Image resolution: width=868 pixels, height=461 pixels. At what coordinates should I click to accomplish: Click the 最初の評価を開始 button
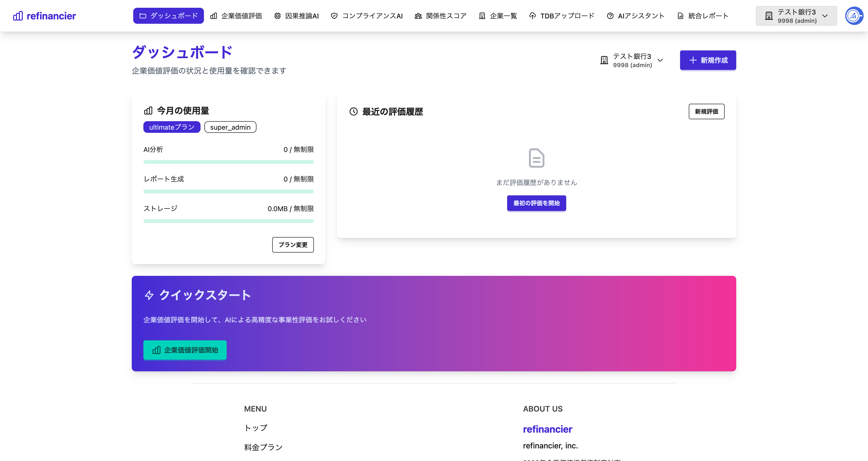[536, 203]
